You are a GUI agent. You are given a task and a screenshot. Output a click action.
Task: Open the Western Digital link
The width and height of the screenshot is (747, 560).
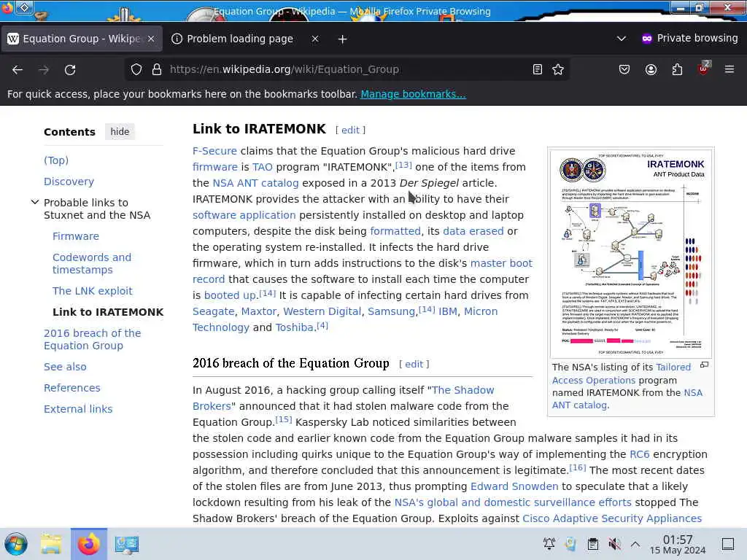pos(322,311)
